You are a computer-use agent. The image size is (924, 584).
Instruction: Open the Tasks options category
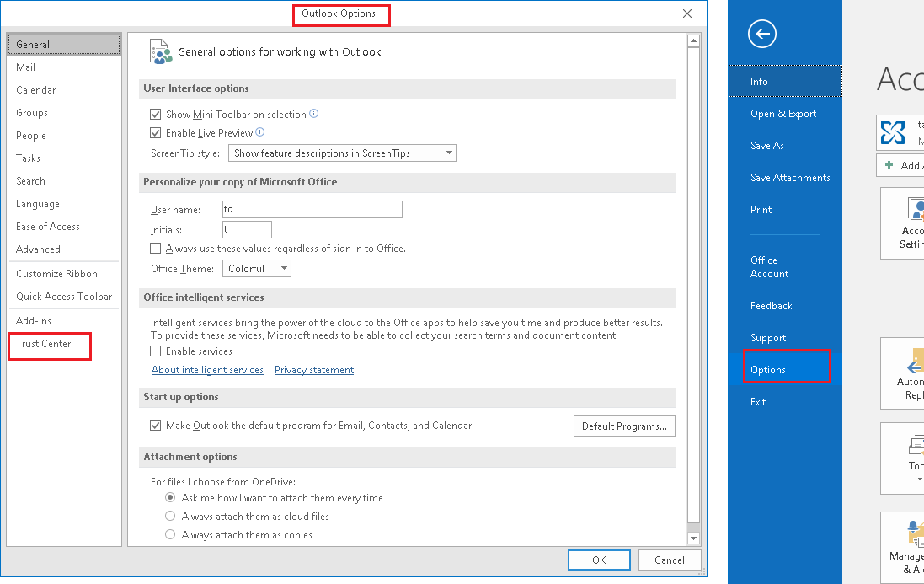(x=64, y=158)
